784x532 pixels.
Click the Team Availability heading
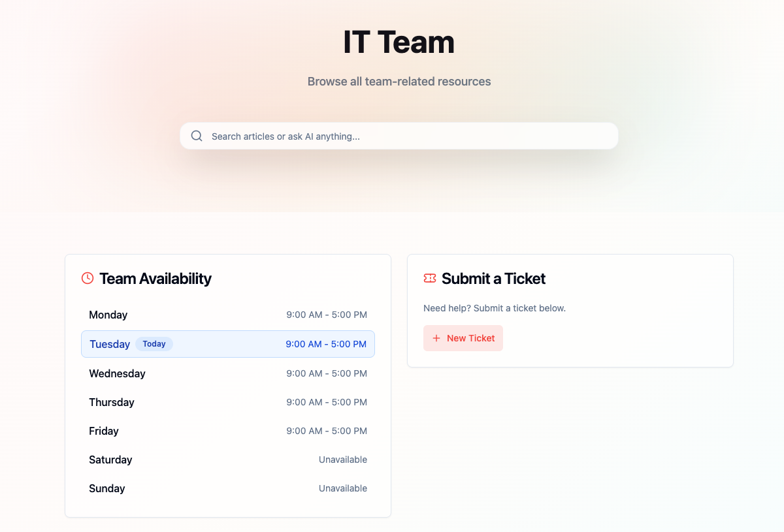(155, 279)
